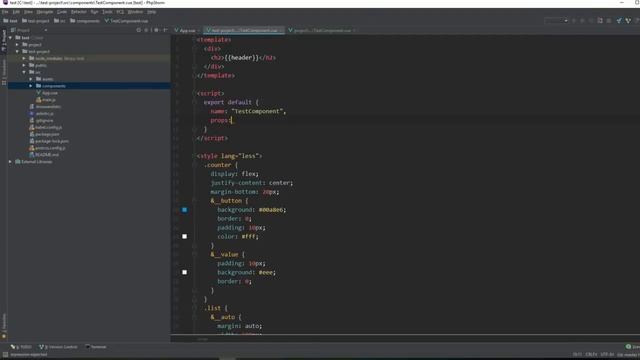
Task: Click the VCS update project icon
Action: click(619, 20)
